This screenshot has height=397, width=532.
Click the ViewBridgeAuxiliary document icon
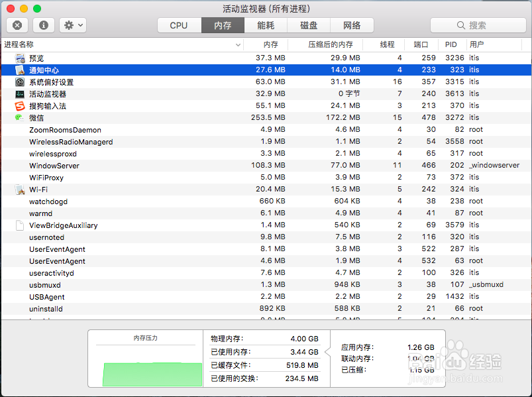[20, 225]
